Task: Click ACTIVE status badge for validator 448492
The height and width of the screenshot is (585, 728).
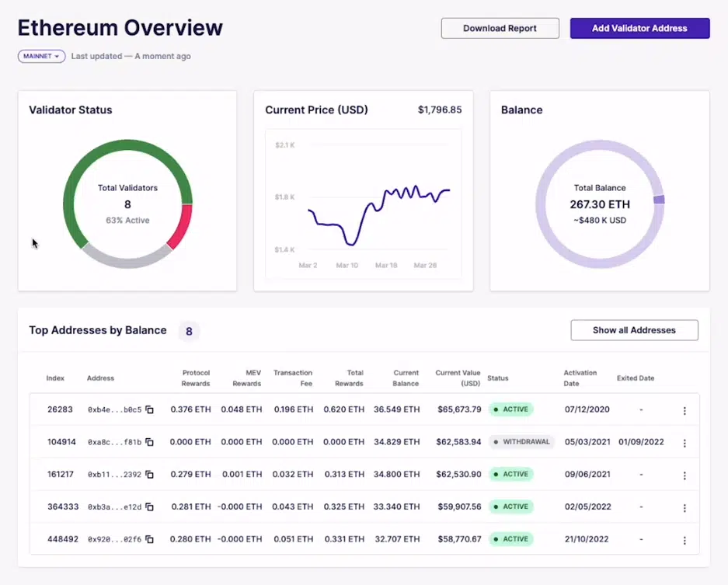Action: (510, 539)
